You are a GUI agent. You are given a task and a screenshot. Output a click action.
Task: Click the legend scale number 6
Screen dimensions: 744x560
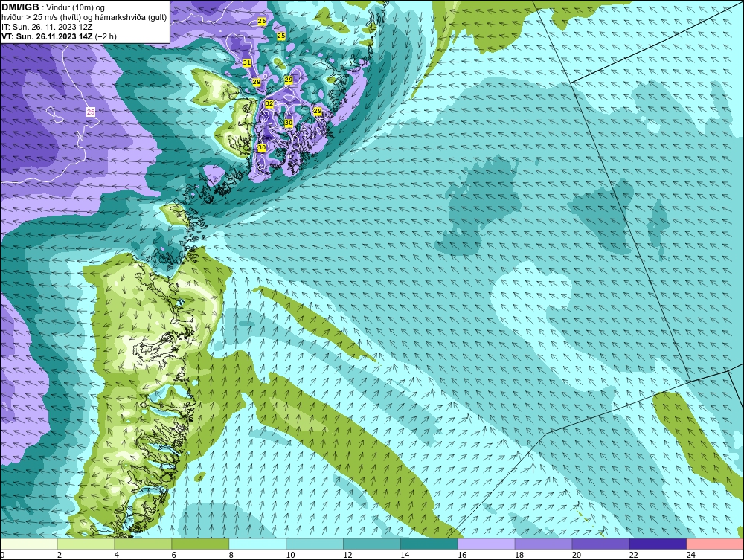pos(173,555)
